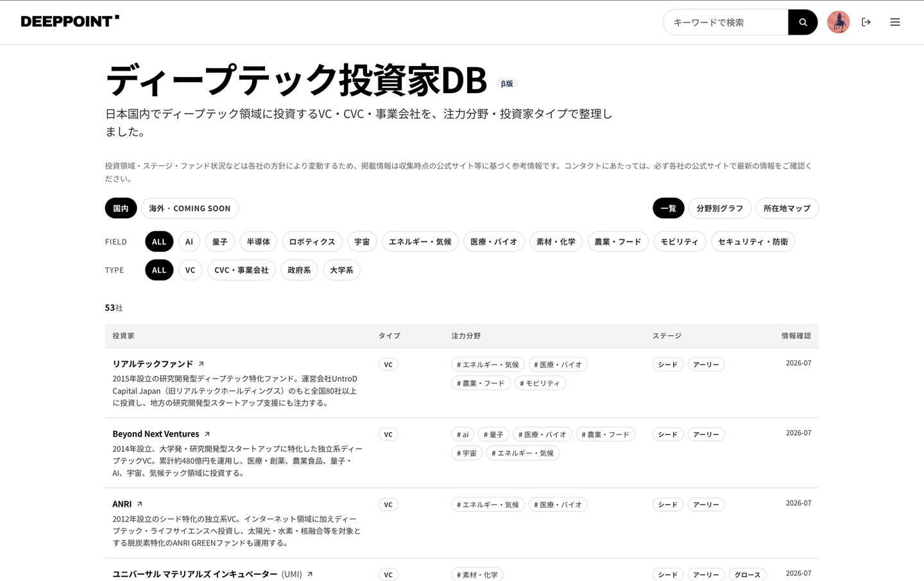
Task: Open the hamburger menu
Action: point(895,22)
